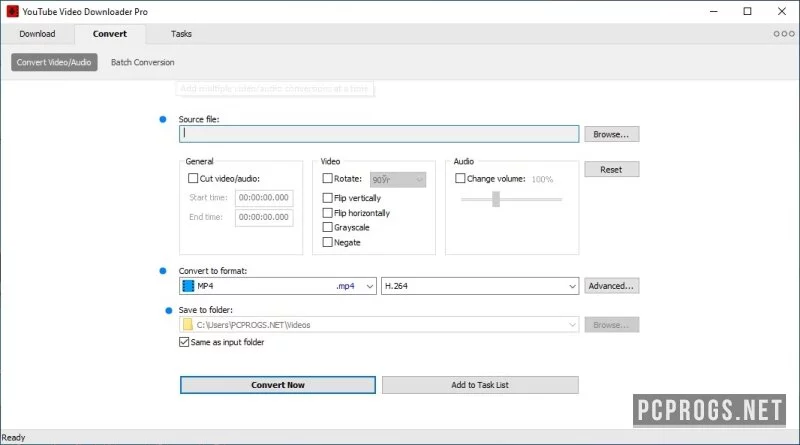Select the Convert tab
Viewport: 800px width, 445px height.
pos(110,34)
